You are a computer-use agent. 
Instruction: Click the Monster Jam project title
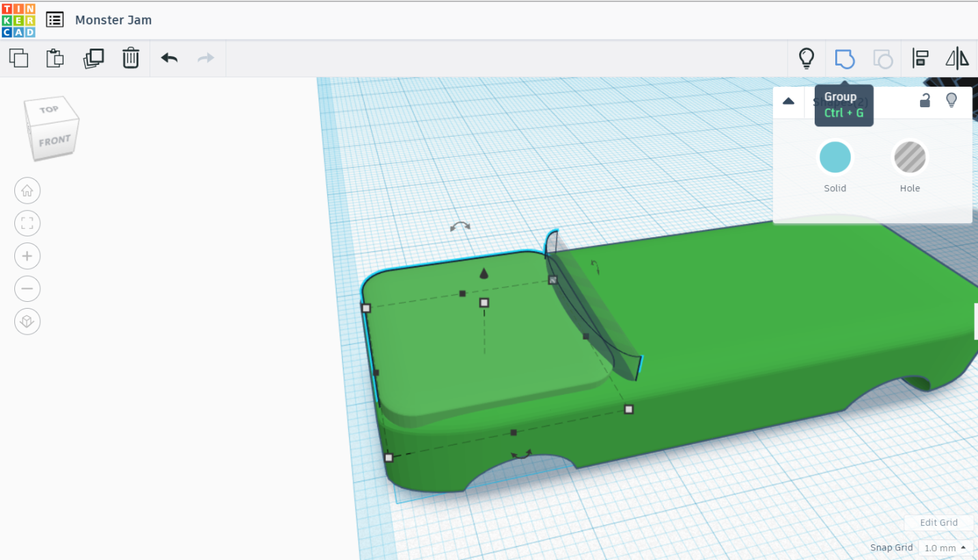point(113,20)
